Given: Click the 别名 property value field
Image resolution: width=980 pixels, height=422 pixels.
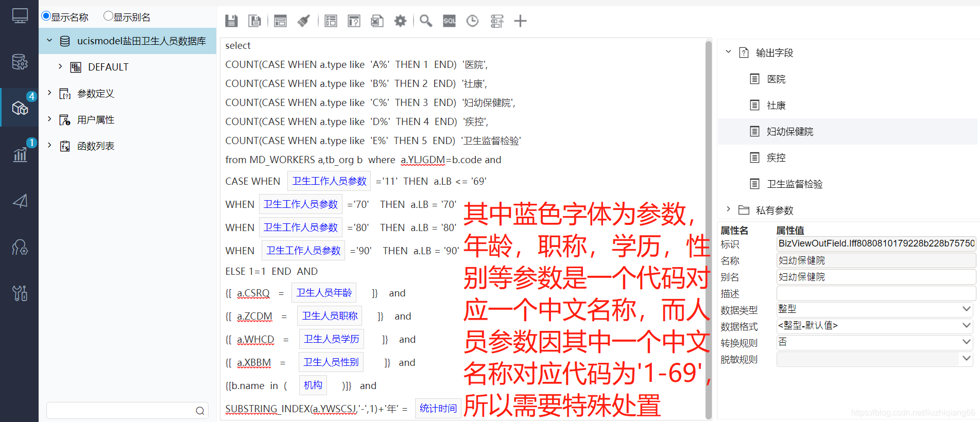Looking at the screenshot, I should pyautogui.click(x=876, y=277).
